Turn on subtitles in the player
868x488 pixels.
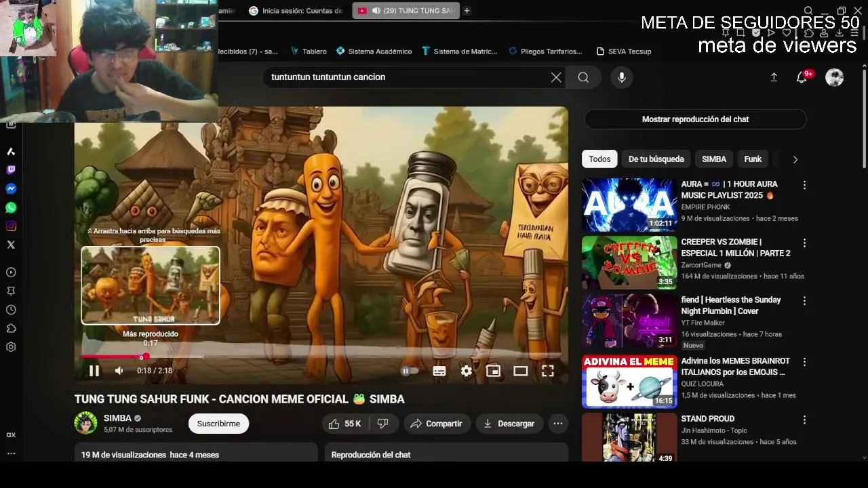[439, 371]
